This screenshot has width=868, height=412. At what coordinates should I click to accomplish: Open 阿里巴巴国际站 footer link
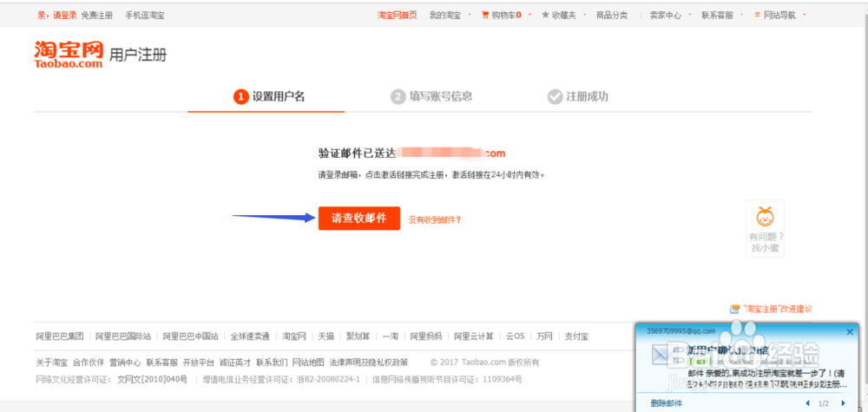[123, 337]
